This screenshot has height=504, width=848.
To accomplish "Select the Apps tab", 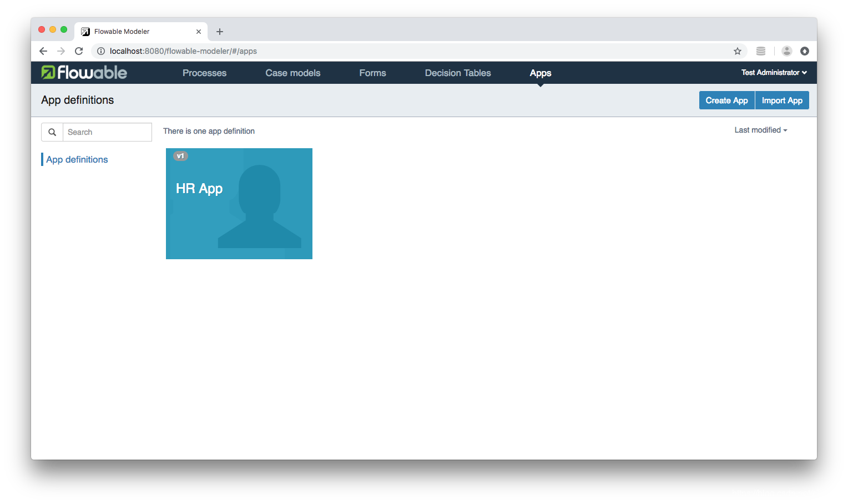I will [541, 73].
